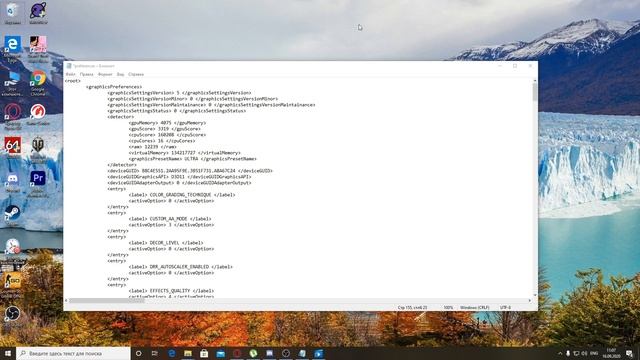Select the purple planet desktop icon
The width and height of the screenshot is (640, 360).
click(38, 13)
